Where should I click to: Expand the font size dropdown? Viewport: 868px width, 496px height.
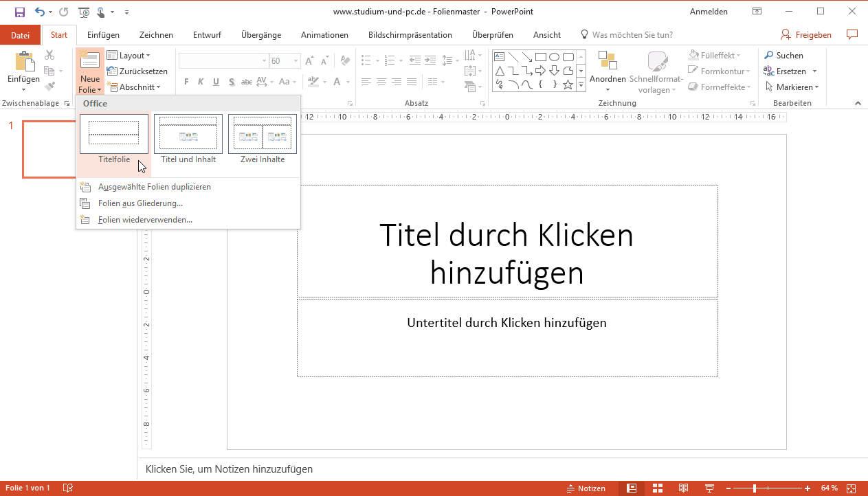pyautogui.click(x=296, y=61)
